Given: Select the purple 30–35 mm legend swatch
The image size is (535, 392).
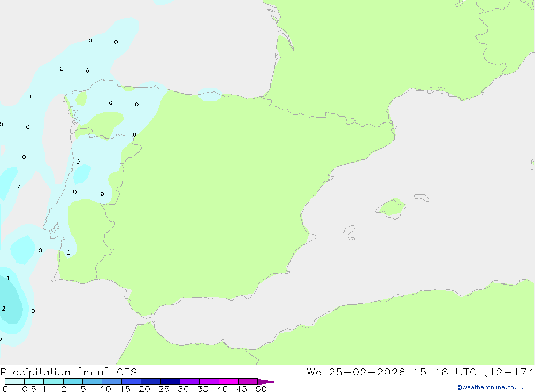Looking at the screenshot, I should click(x=189, y=381).
